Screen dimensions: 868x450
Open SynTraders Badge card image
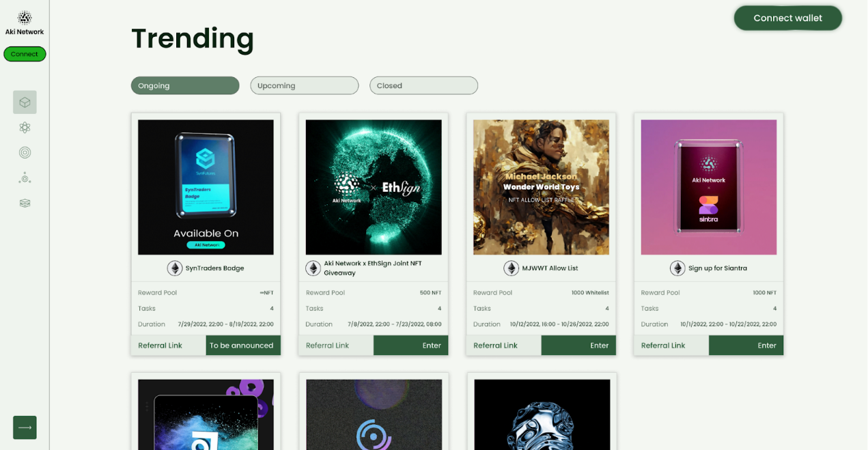point(206,187)
